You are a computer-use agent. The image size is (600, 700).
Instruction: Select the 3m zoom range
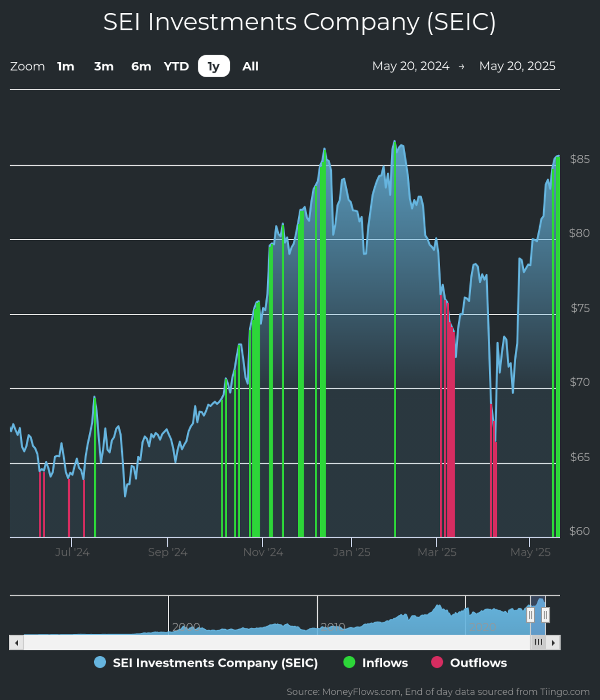tap(104, 67)
